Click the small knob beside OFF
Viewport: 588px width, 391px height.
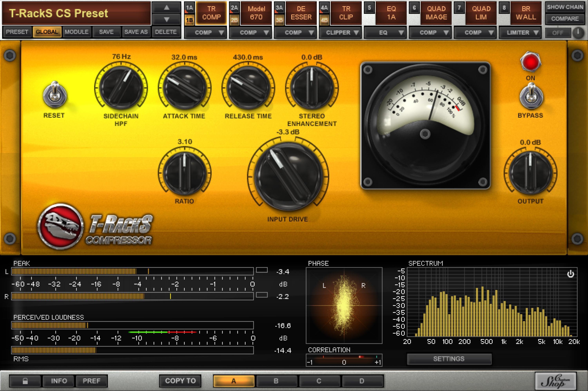578,33
